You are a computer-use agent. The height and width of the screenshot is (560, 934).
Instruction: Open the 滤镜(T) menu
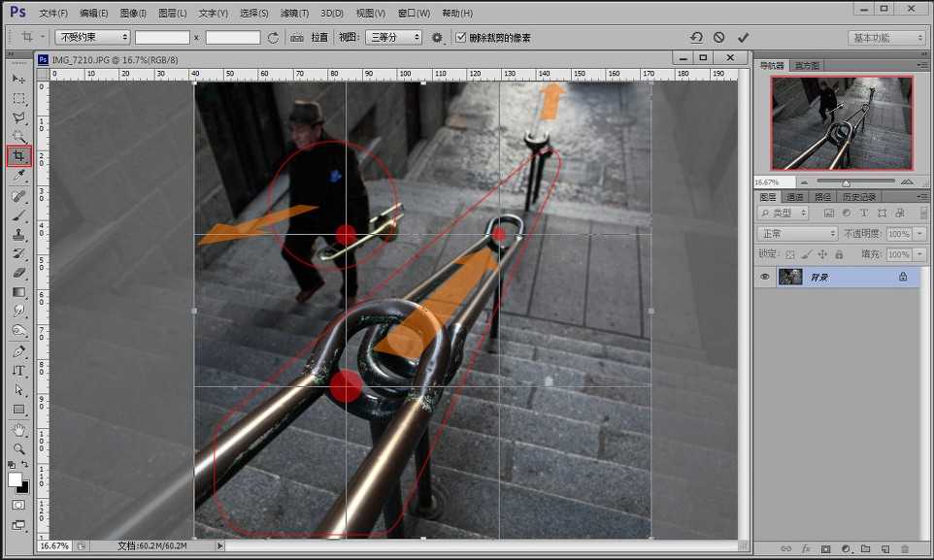click(294, 14)
